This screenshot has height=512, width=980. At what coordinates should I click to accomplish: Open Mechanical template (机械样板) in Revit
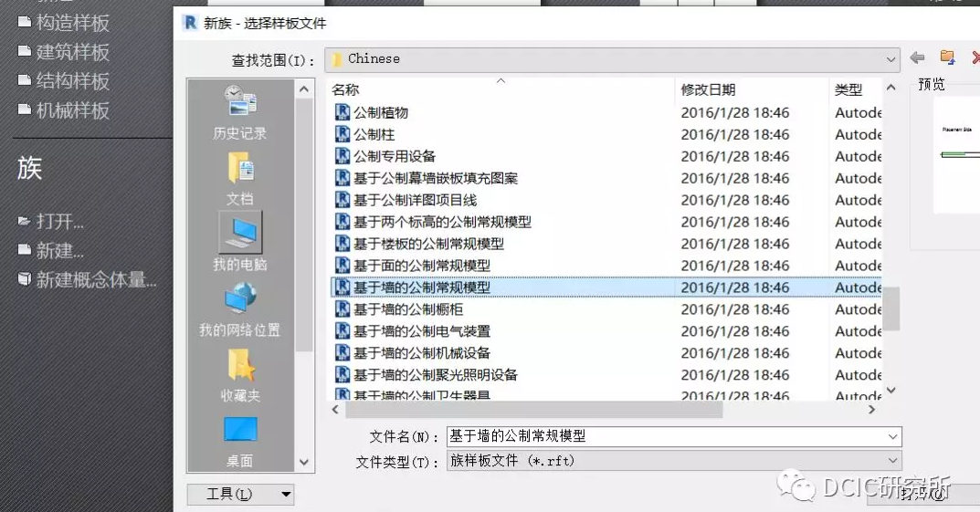point(64,110)
